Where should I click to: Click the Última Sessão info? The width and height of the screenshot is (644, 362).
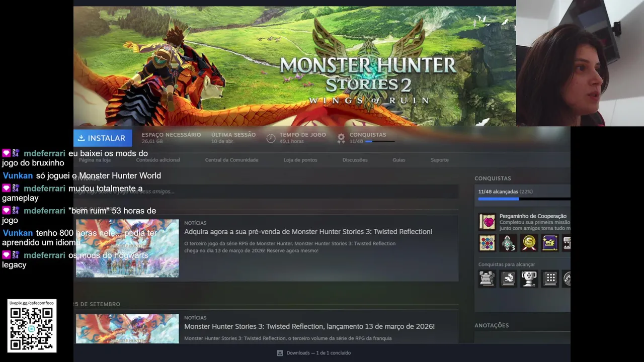(x=233, y=138)
